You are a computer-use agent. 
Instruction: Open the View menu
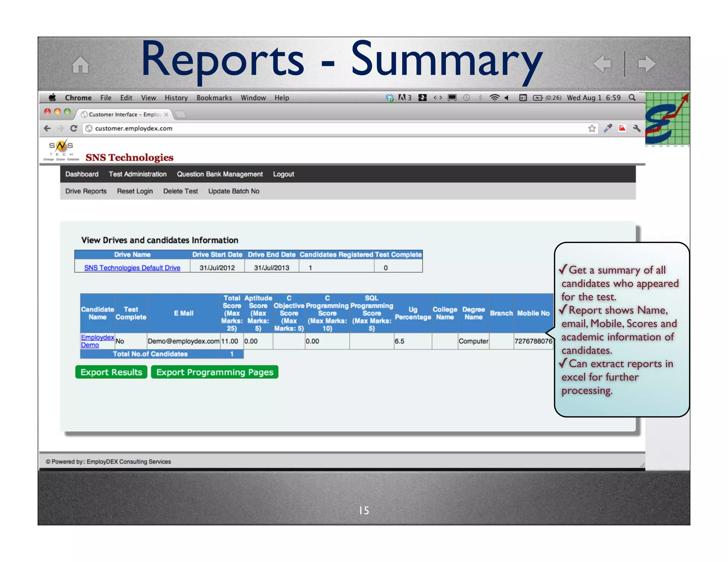pos(148,98)
